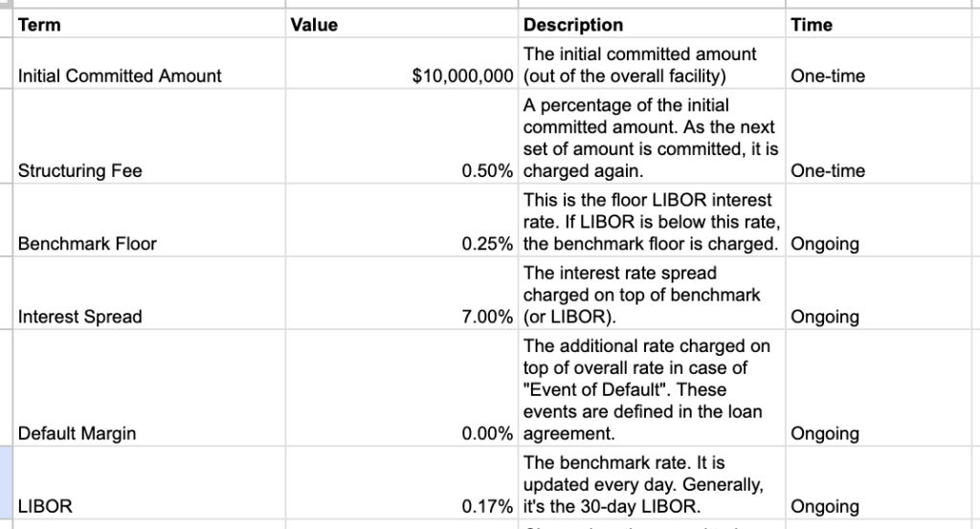Select the Default Margin term cell
Screen dimensions: 980x529
77,433
